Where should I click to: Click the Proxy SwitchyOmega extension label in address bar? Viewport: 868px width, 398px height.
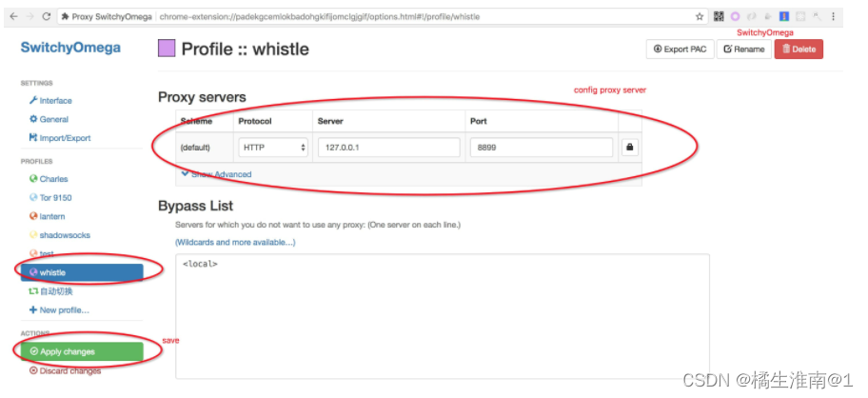pos(107,16)
